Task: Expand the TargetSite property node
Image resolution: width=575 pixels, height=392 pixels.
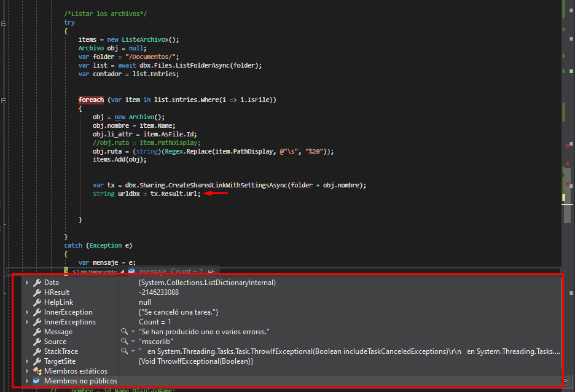Action: coord(26,361)
